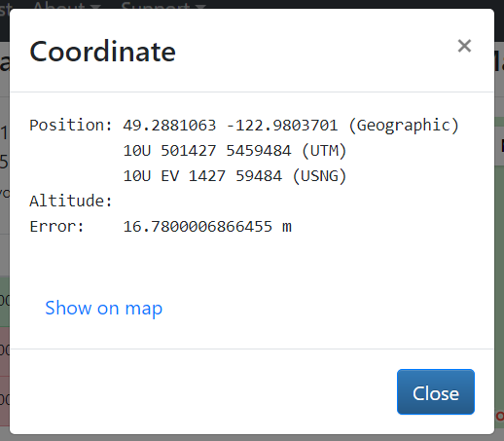
Task: Click the USNG value 1427 59484
Action: pos(235,176)
